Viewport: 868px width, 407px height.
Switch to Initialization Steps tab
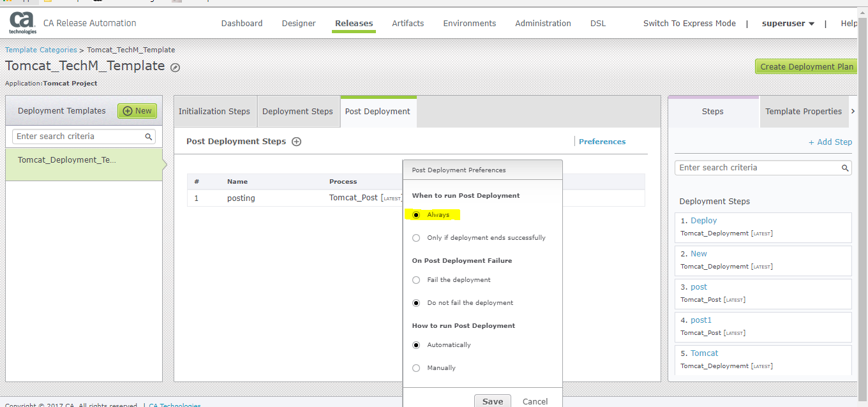214,112
